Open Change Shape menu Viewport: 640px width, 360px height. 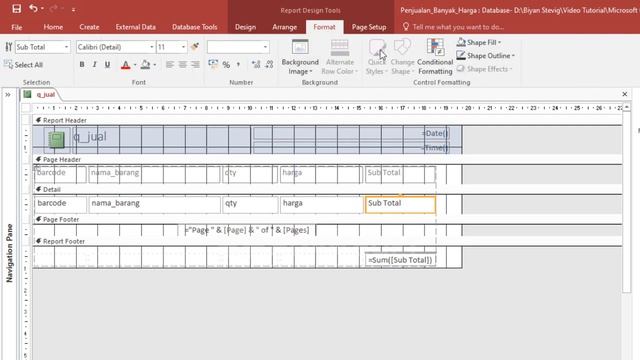[402, 57]
